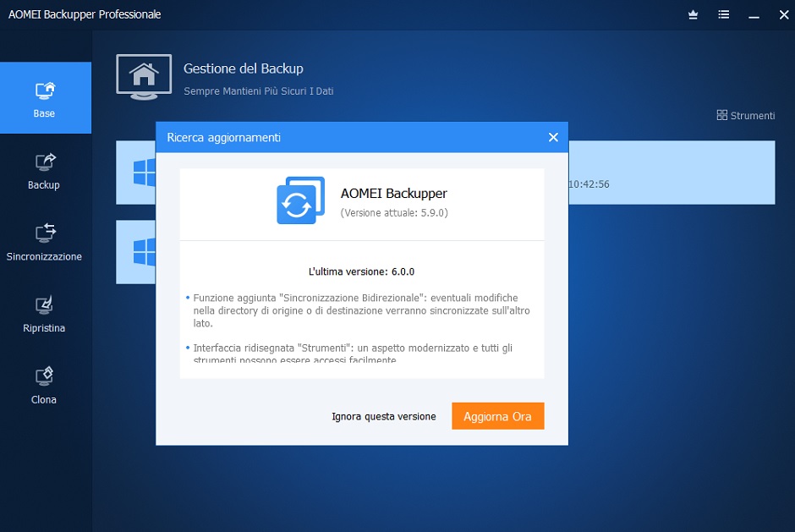795x532 pixels.
Task: Click the backup entry showing 10:42:56
Action: pyautogui.click(x=672, y=173)
